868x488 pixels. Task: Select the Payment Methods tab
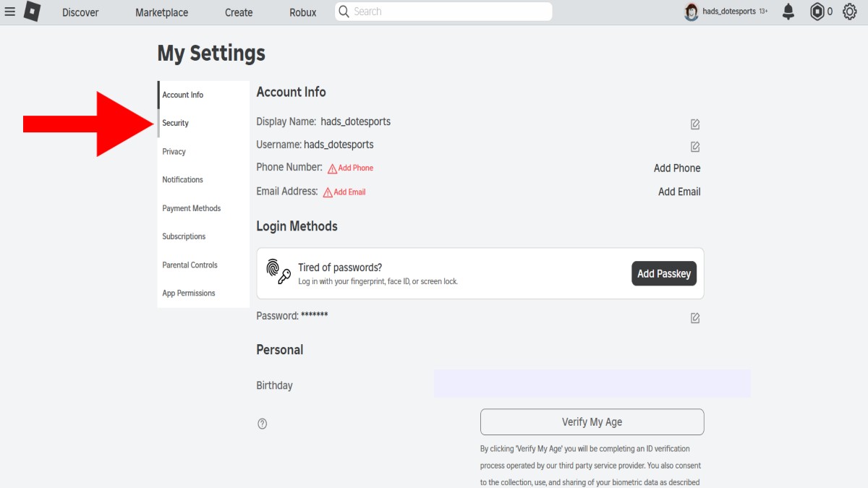(192, 208)
